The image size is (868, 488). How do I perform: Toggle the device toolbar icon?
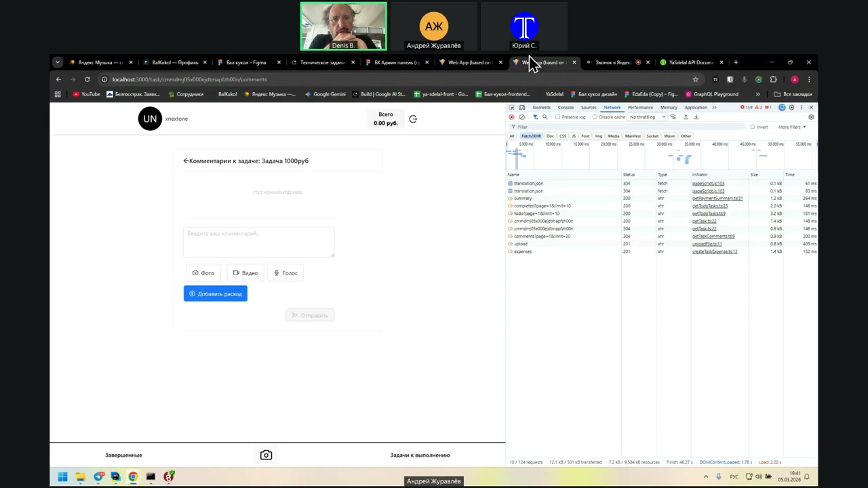pos(522,108)
